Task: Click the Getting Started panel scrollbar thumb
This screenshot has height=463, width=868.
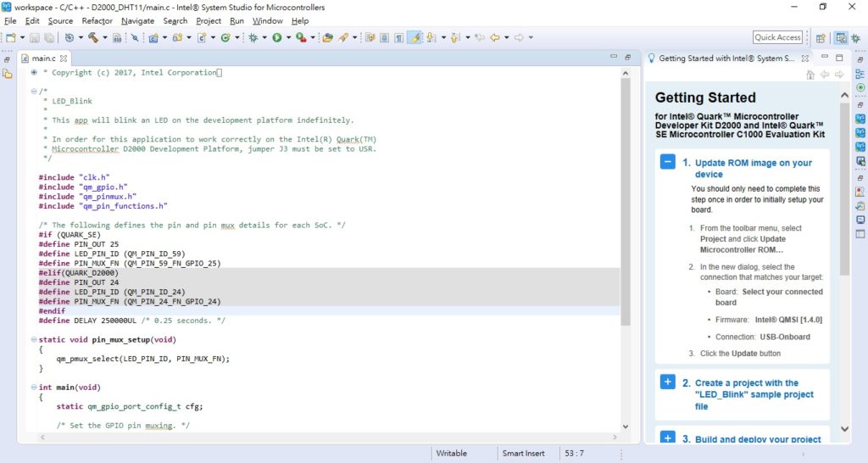Action: coord(844,188)
